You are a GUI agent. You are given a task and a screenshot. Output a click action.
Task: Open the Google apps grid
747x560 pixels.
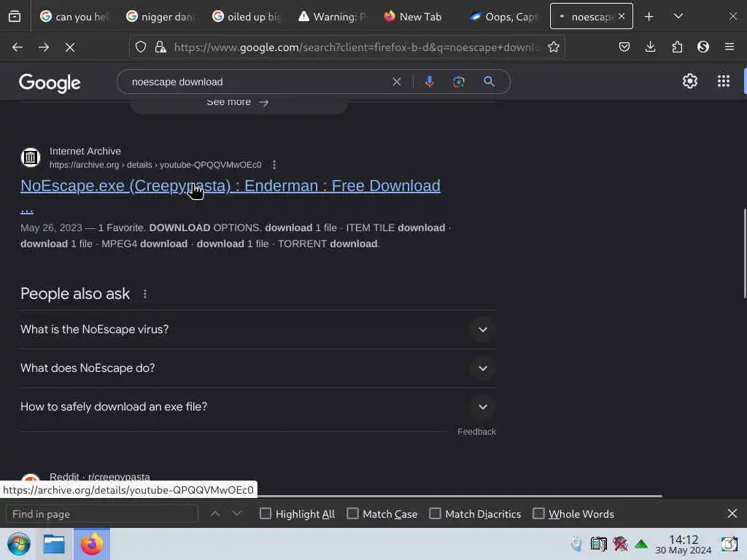(723, 82)
